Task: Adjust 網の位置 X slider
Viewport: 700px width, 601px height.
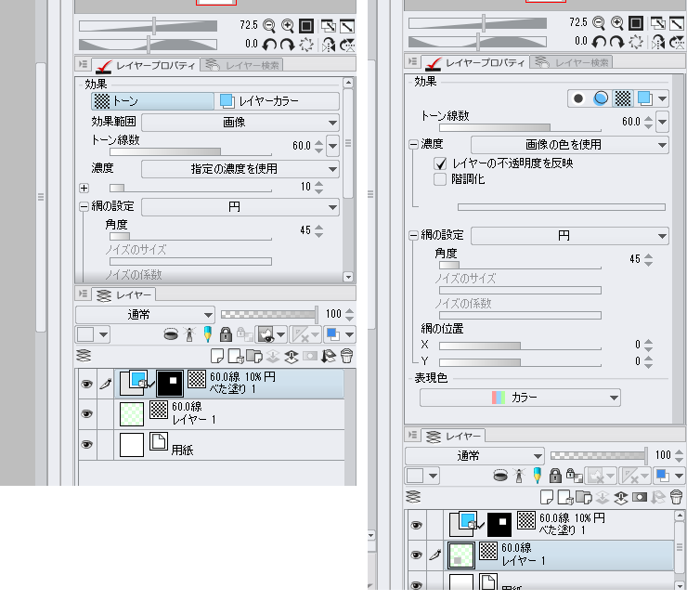Action: coord(520,346)
